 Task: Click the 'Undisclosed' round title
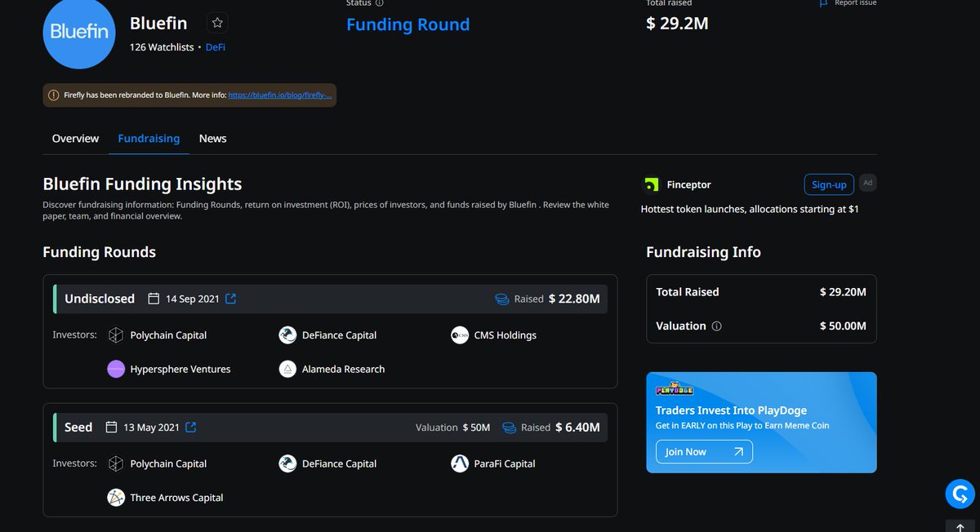point(100,299)
